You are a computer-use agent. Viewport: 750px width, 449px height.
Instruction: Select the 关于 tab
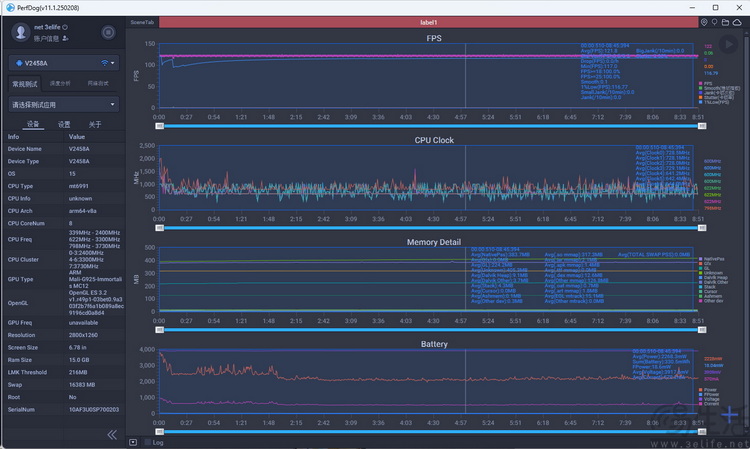coord(95,124)
